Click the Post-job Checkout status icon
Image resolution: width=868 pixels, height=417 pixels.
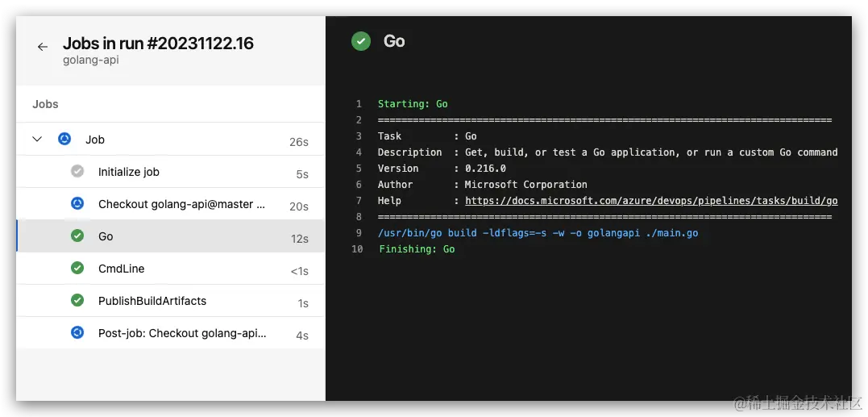(x=77, y=332)
